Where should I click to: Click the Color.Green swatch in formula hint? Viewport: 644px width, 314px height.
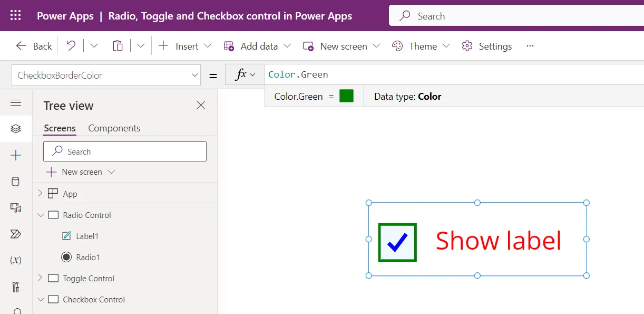[348, 96]
